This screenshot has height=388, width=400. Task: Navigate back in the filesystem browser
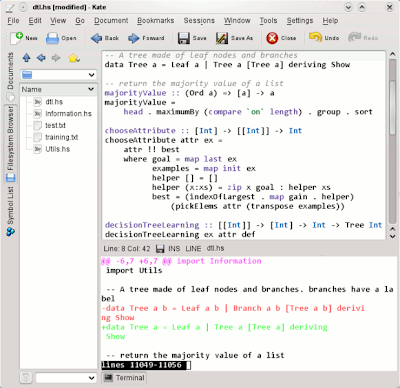pos(41,58)
